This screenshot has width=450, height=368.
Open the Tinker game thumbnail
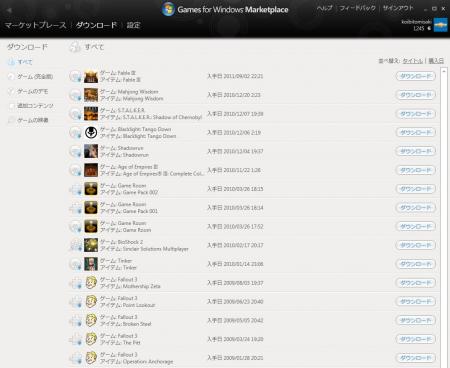pos(91,264)
